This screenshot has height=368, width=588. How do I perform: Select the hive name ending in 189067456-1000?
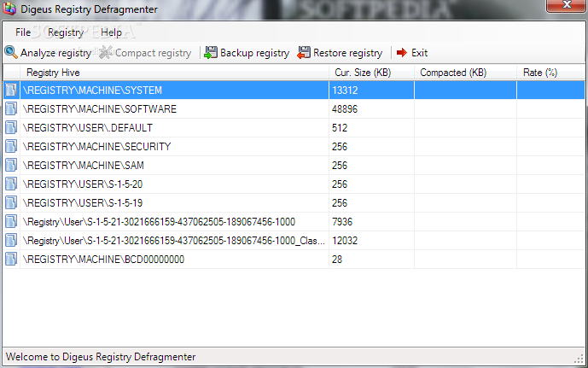coord(159,222)
